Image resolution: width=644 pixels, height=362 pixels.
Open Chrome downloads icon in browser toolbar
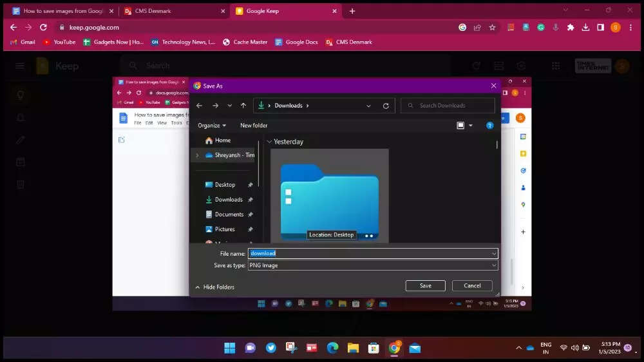pyautogui.click(x=585, y=28)
